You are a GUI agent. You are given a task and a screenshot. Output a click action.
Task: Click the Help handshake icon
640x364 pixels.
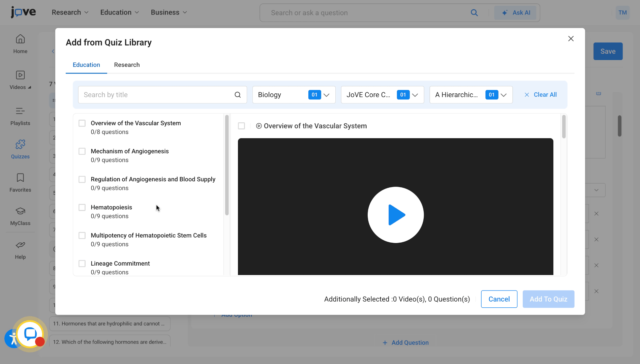click(x=20, y=245)
